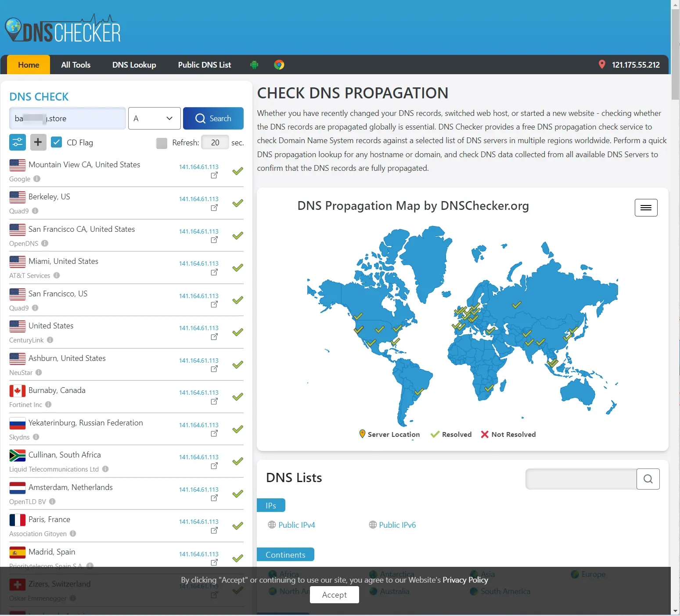Show info for OpenDNS provider
680x616 pixels.
45,243
